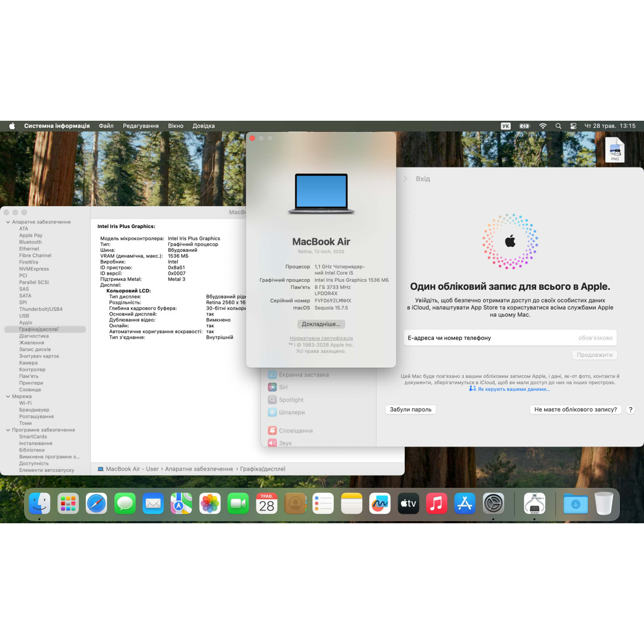This screenshot has width=644, height=644.
Task: Open System Settings gear in Dock
Action: point(493,503)
